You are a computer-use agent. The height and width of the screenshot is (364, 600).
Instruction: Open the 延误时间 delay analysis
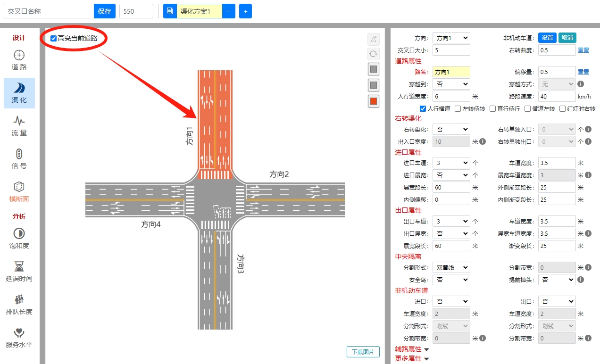(19, 272)
